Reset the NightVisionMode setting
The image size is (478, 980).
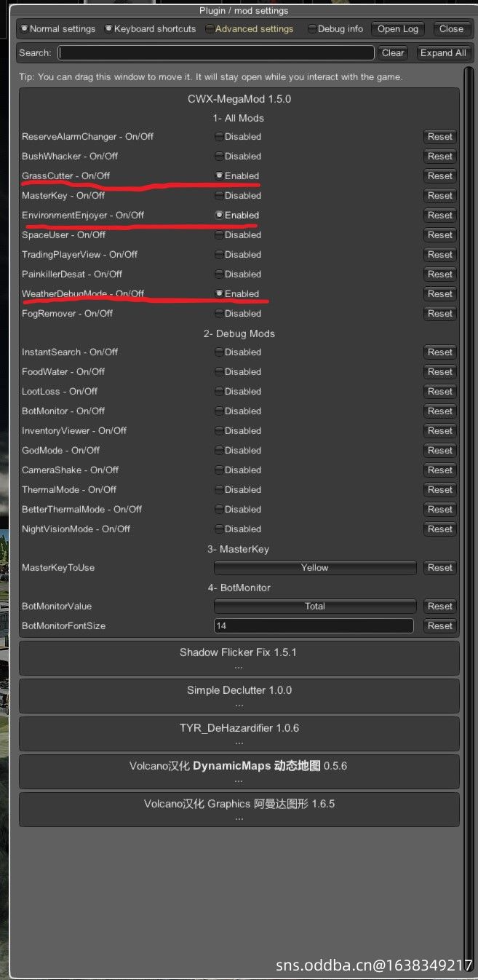pos(440,529)
